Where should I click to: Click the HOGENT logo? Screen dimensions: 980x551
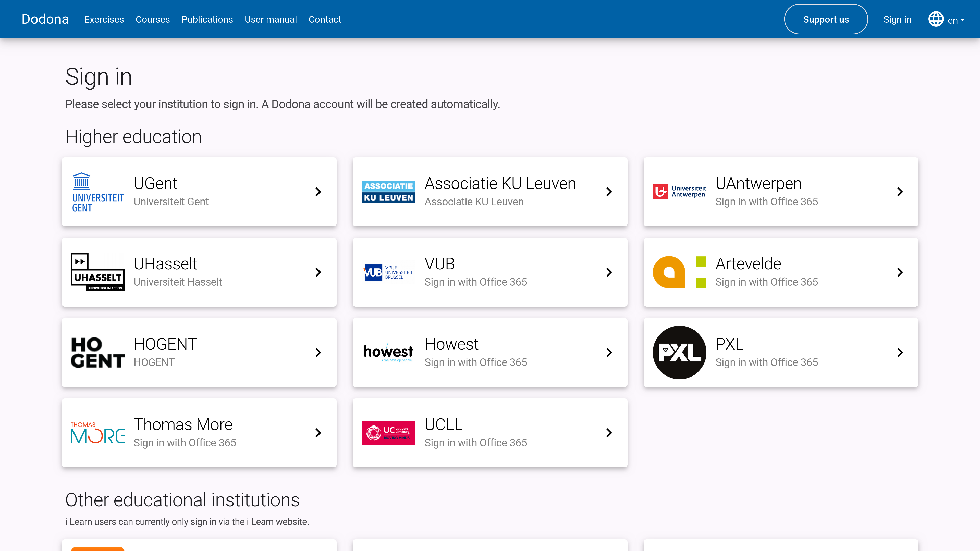(x=98, y=353)
